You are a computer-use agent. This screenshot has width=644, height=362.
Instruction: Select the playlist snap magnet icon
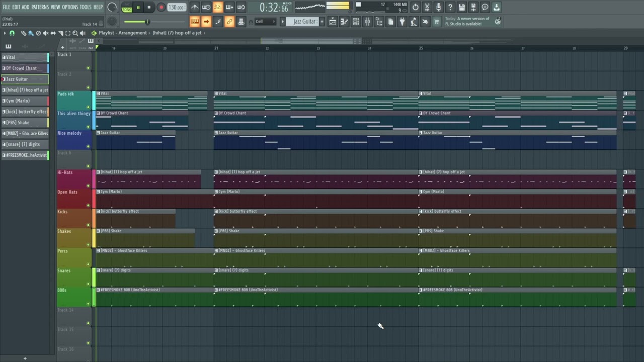[x=12, y=33]
